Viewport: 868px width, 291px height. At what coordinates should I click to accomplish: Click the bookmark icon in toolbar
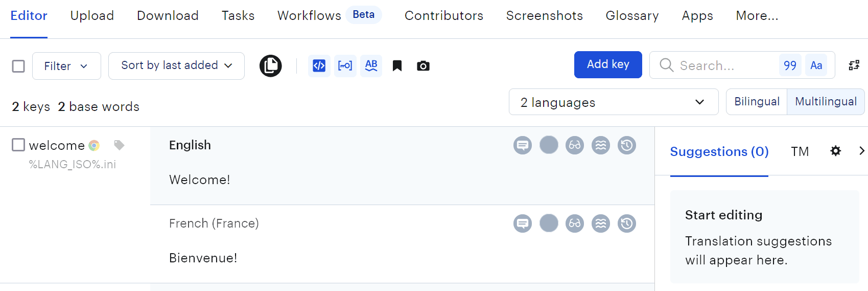pyautogui.click(x=397, y=66)
